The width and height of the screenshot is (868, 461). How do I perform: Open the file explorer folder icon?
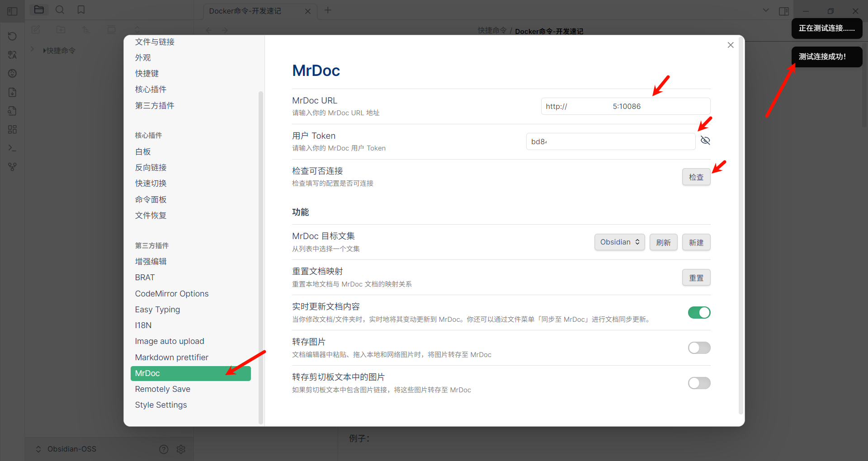[39, 10]
